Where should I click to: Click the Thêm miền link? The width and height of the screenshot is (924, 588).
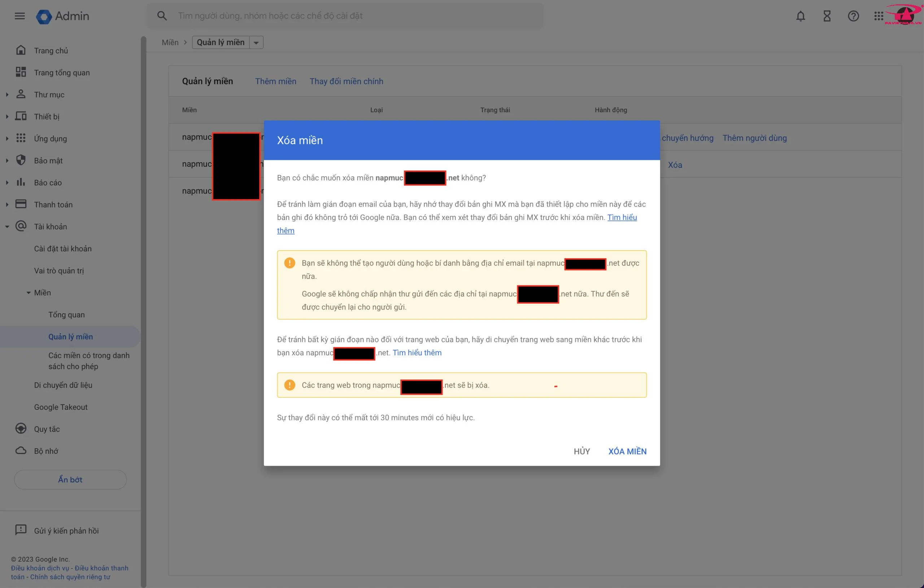point(275,81)
